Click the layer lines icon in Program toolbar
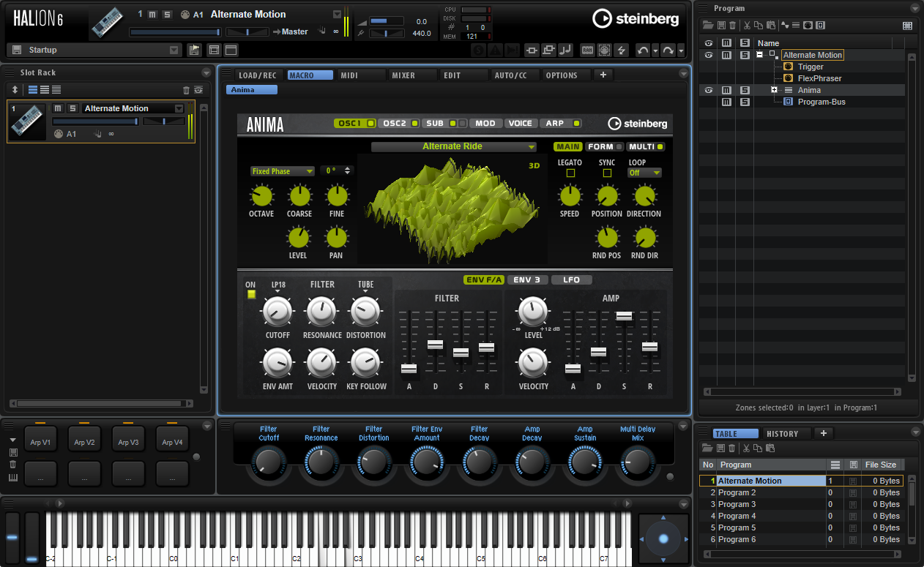 [796, 25]
